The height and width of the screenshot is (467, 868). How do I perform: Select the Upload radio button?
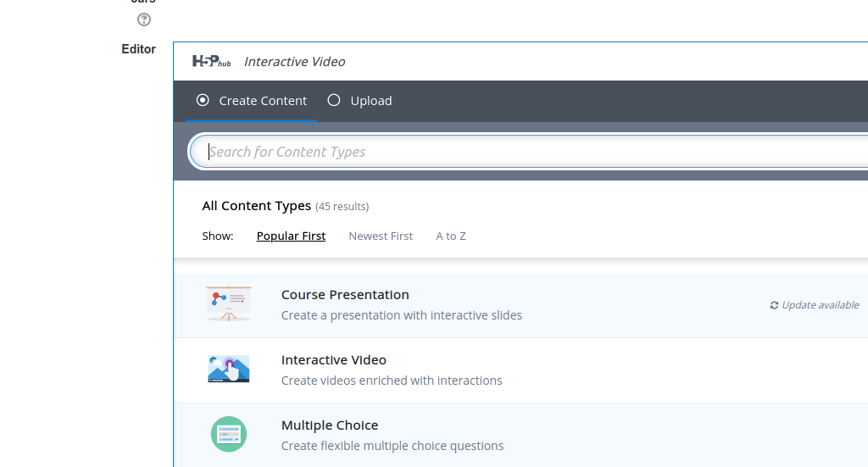[x=334, y=100]
